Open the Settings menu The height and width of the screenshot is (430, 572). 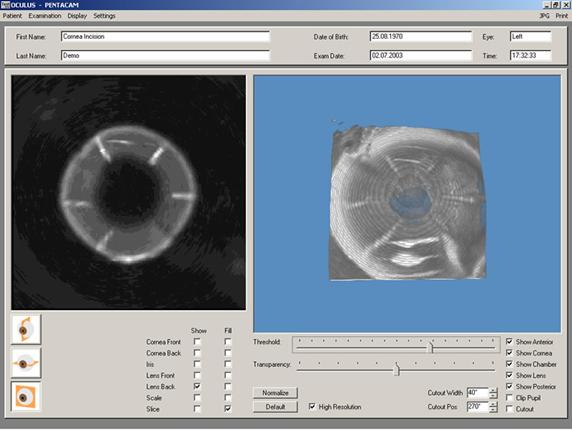pyautogui.click(x=104, y=16)
